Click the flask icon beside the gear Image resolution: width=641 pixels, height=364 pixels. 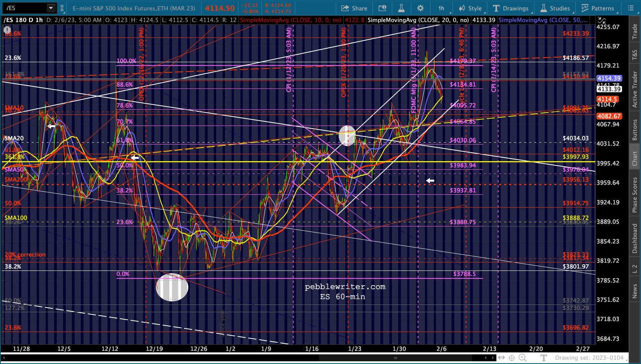pos(401,8)
